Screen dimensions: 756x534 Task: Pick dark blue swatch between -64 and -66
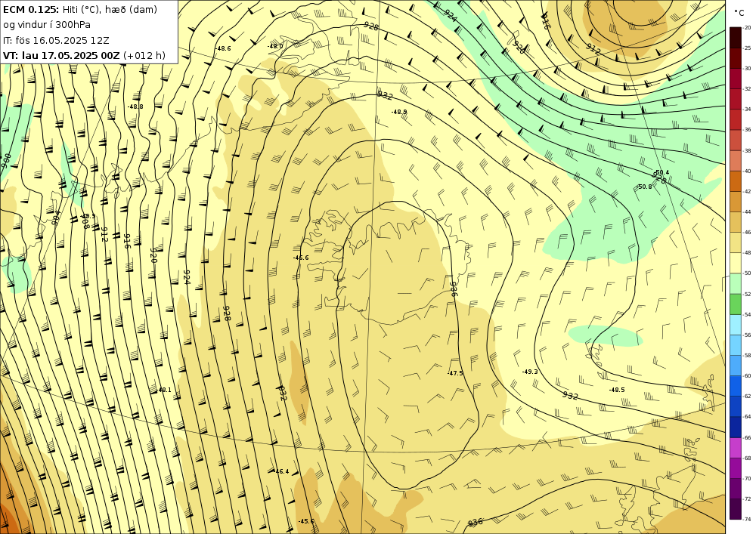(736, 427)
